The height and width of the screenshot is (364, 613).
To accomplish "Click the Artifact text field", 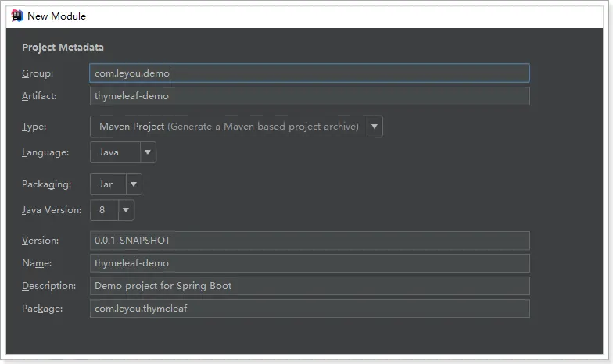I will [310, 96].
